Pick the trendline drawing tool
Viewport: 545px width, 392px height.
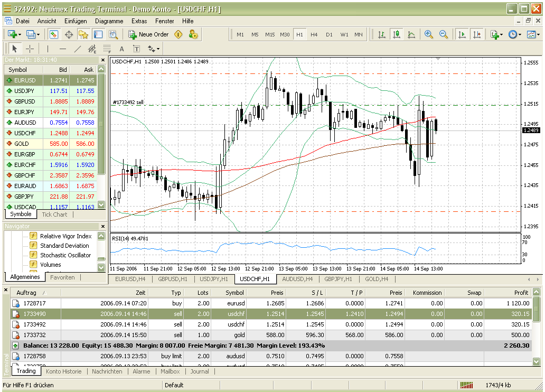click(x=78, y=49)
